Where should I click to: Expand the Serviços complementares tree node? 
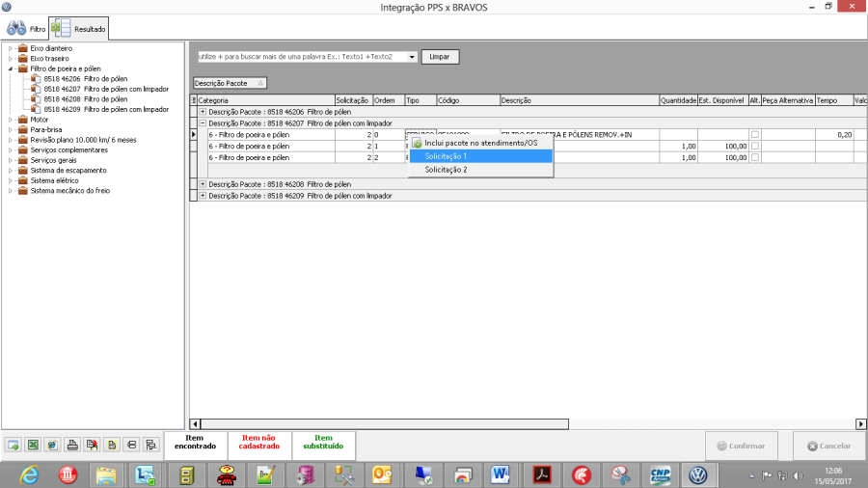10,150
